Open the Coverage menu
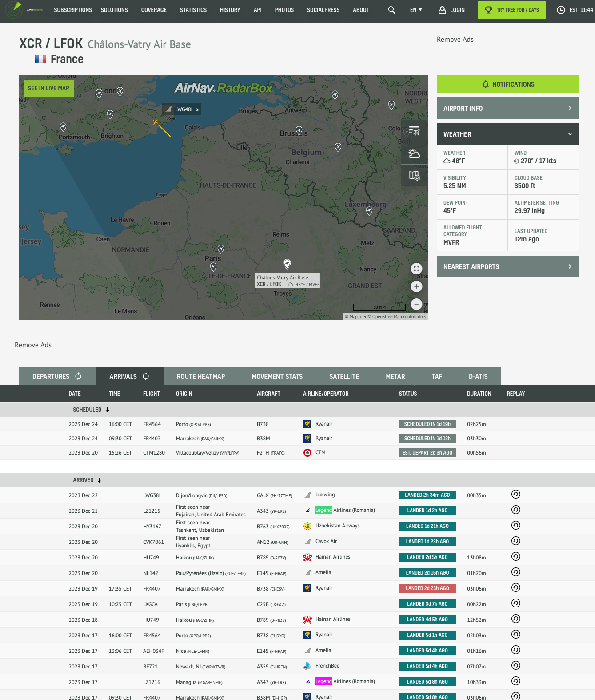 tap(154, 10)
